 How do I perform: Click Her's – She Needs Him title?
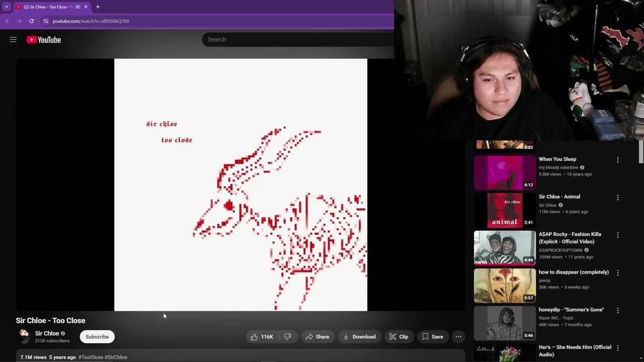coord(575,351)
